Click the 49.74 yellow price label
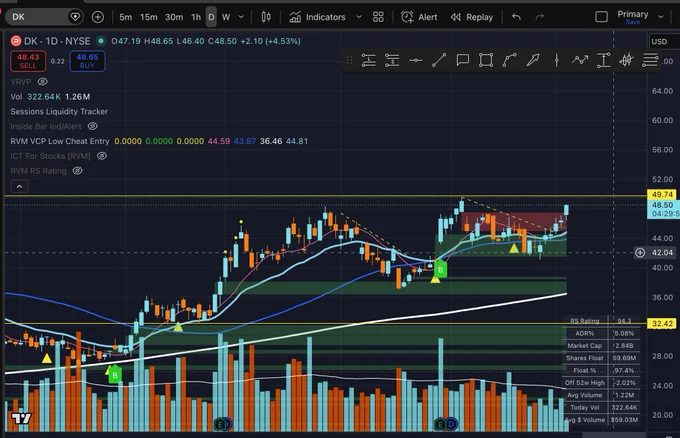The width and height of the screenshot is (680, 438). 662,194
